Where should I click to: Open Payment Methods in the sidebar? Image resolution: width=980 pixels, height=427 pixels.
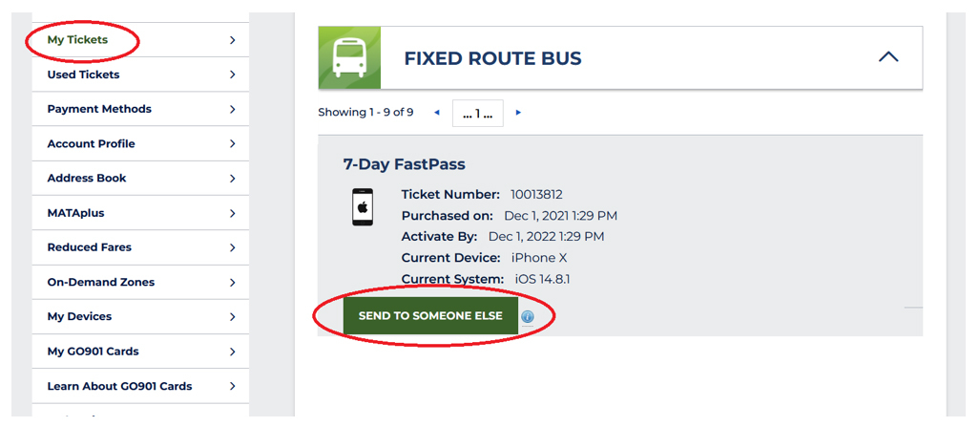click(x=140, y=109)
